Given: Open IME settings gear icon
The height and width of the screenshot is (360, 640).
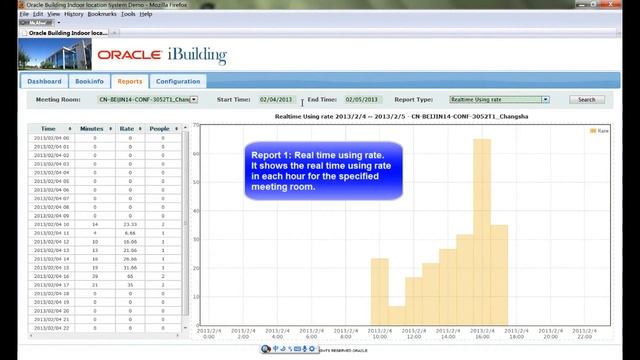Looking at the screenshot, I should point(312,349).
